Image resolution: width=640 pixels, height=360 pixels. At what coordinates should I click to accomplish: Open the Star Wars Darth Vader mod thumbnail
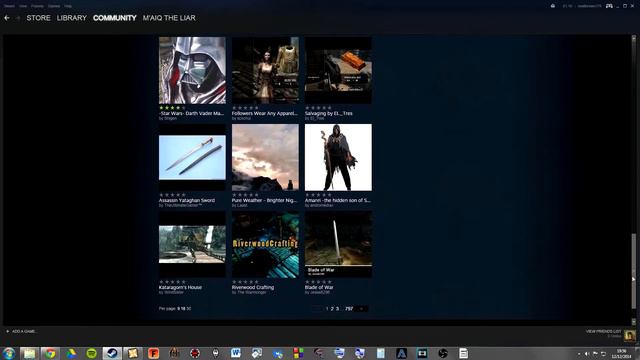[192, 70]
